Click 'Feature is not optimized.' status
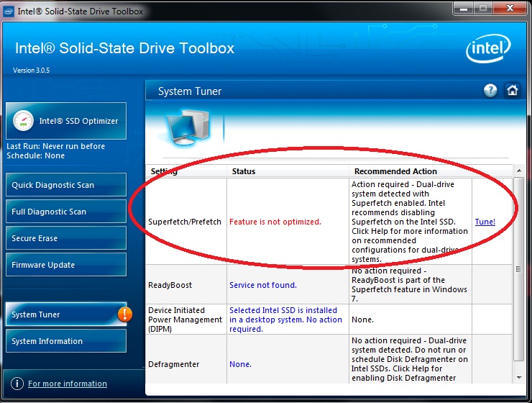Viewport: 532px width, 403px height. coord(275,222)
